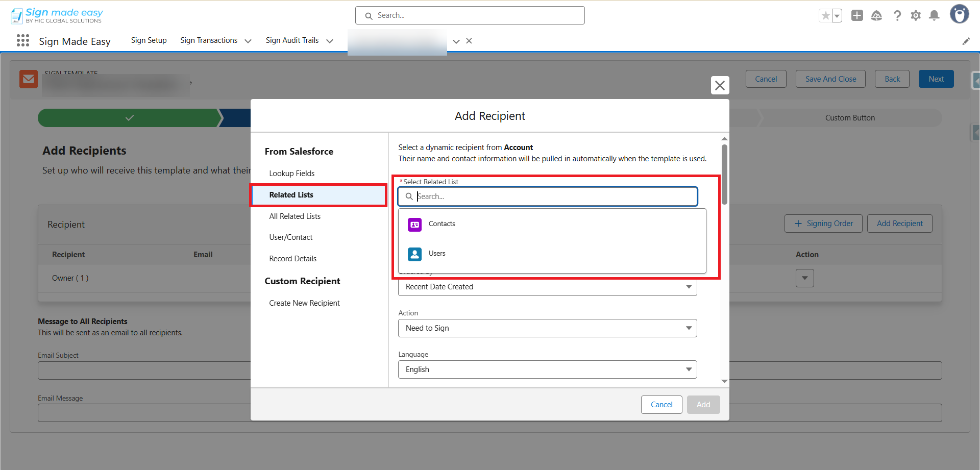Expand the Sign Transactions menu chevron
This screenshot has height=470, width=980.
(x=248, y=41)
